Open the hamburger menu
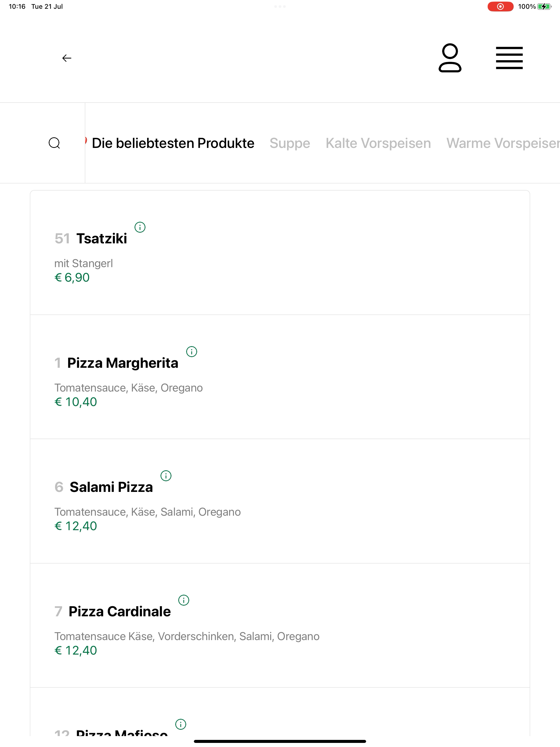 [509, 58]
